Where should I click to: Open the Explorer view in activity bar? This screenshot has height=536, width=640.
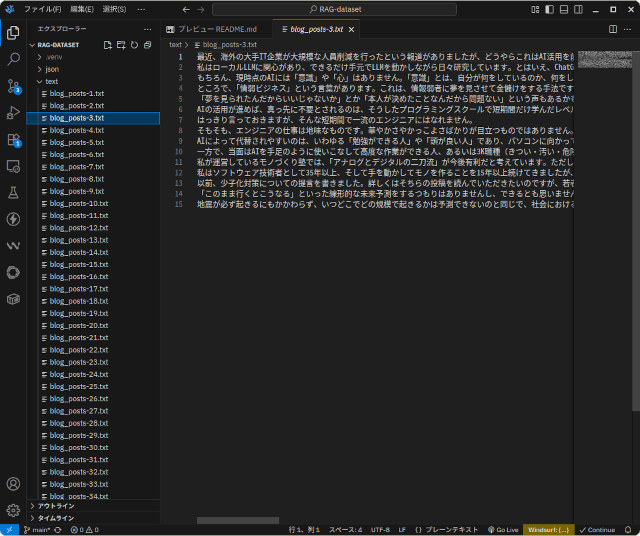coord(13,33)
